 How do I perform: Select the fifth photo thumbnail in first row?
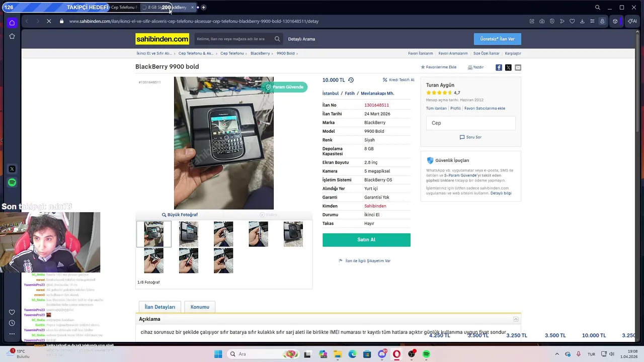293,234
